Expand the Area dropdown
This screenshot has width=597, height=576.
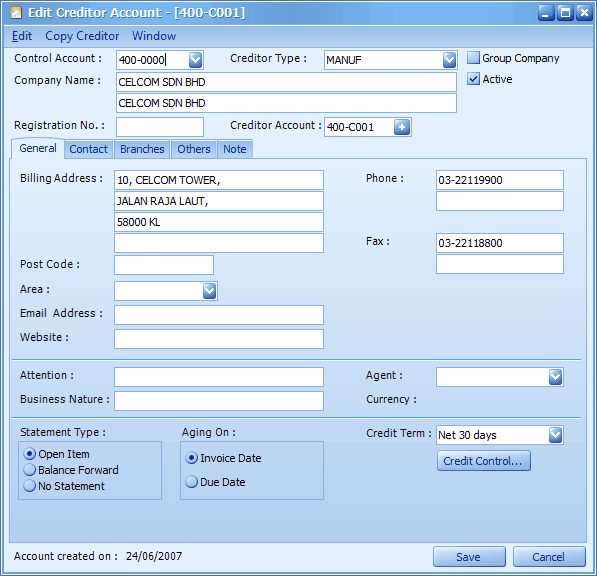coord(209,291)
